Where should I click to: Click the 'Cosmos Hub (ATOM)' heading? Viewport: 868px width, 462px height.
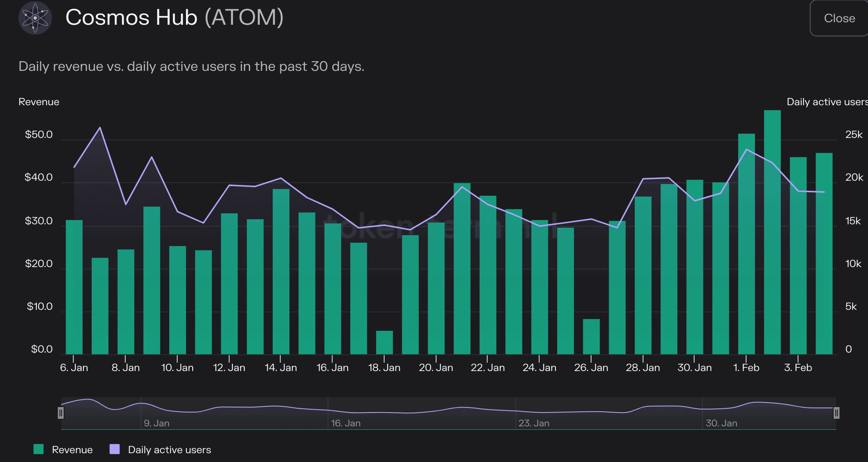(x=175, y=18)
